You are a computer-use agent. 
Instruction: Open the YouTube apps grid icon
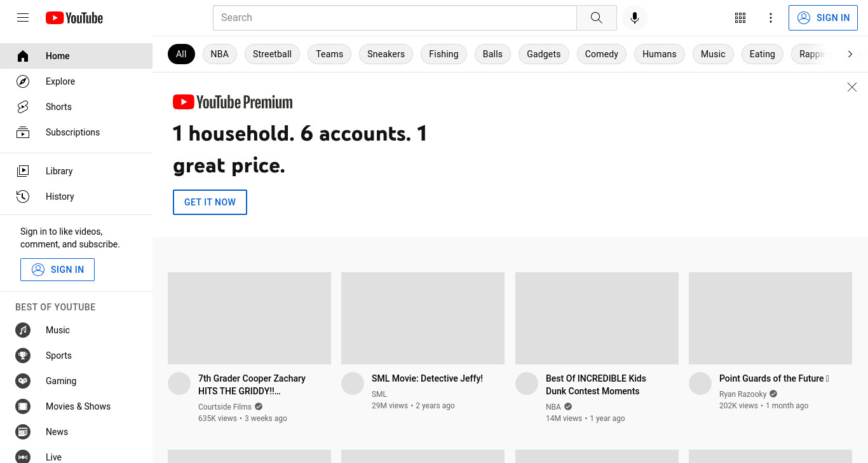(740, 18)
